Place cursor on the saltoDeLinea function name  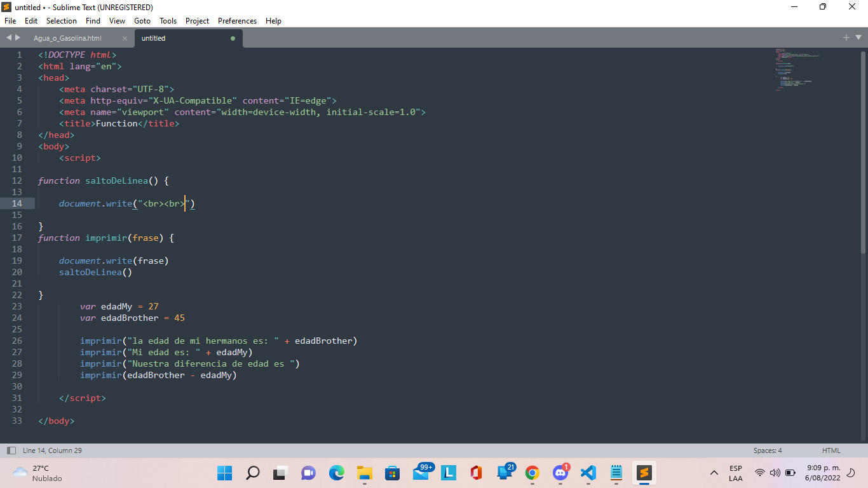tap(116, 180)
